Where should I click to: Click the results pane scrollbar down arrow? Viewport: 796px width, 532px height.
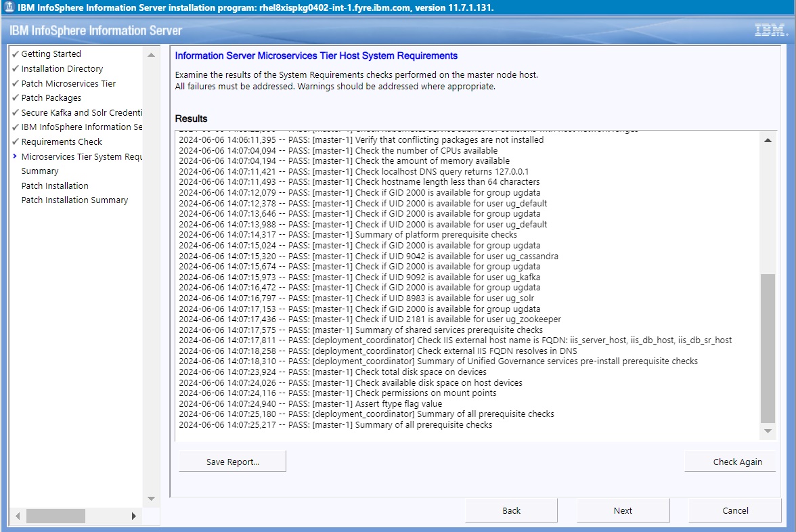768,431
